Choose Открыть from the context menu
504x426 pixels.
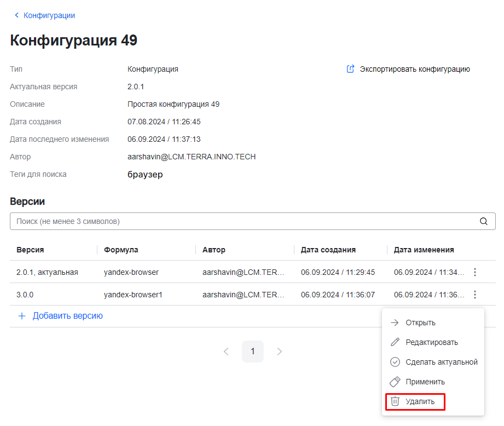(420, 323)
